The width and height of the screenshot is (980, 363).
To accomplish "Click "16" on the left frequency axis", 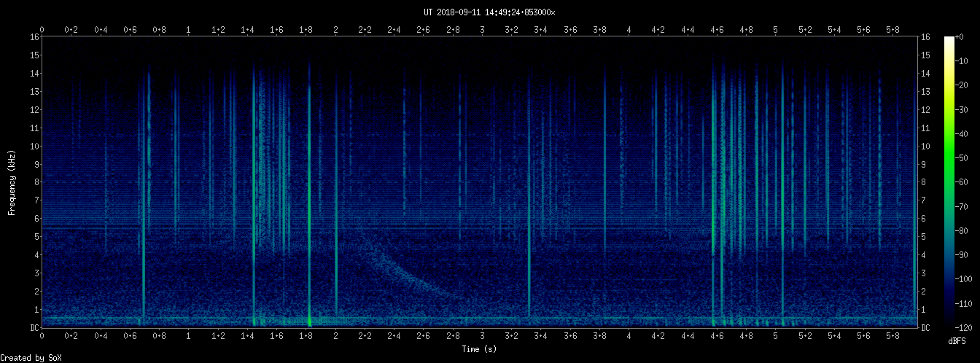I will click(34, 37).
